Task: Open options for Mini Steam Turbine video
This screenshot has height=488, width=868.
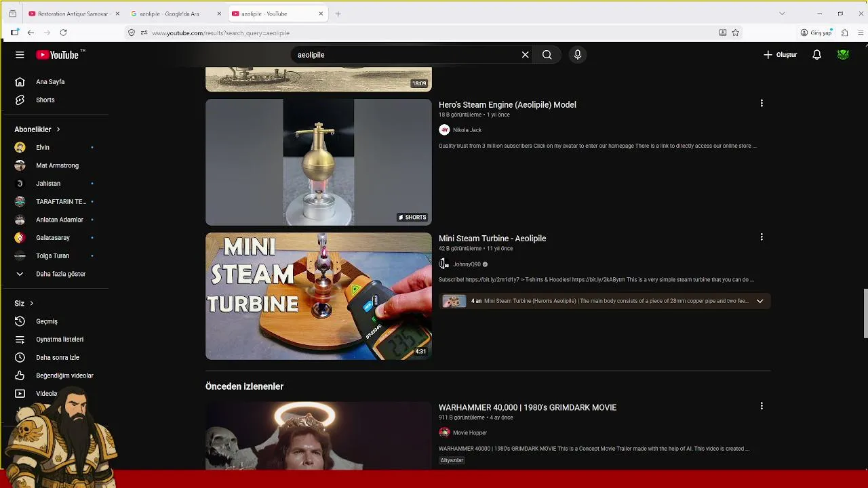Action: pyautogui.click(x=762, y=237)
